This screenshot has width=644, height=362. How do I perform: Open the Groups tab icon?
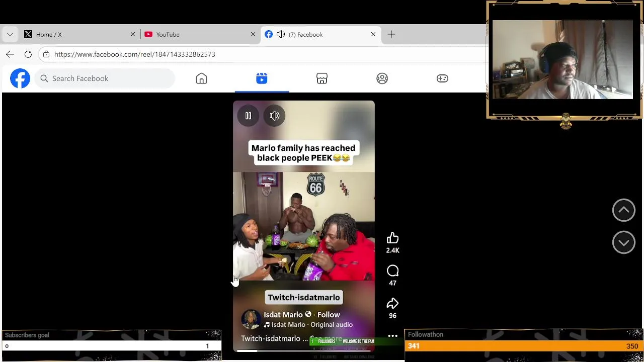click(x=382, y=78)
